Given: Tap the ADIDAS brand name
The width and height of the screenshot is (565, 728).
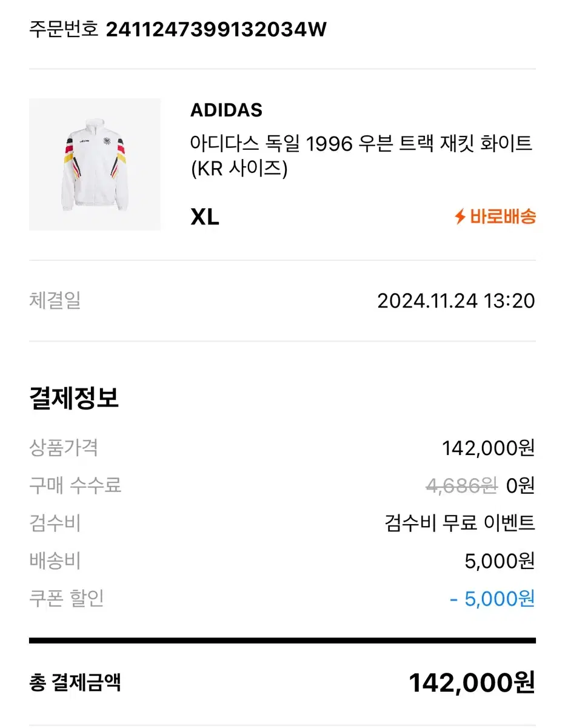Looking at the screenshot, I should click(226, 110).
